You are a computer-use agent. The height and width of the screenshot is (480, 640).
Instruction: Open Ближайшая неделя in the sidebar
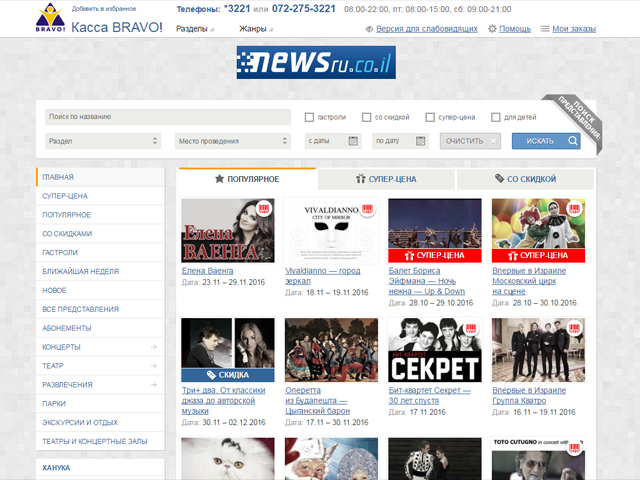point(100,271)
